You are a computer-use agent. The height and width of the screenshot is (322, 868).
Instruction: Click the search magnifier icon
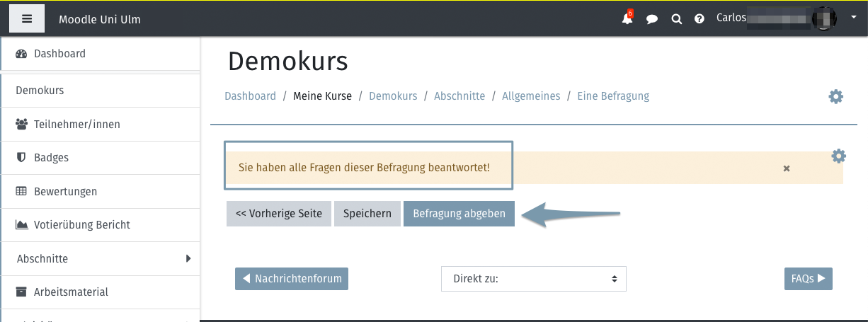click(x=676, y=19)
